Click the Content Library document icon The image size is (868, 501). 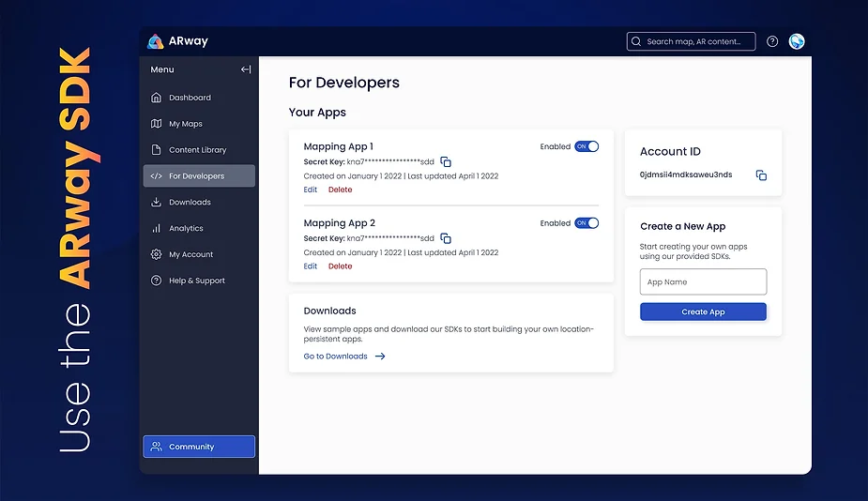[x=156, y=149]
